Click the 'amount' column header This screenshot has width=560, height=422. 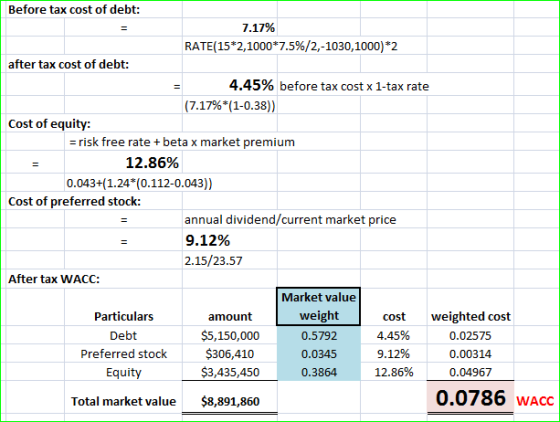pyautogui.click(x=230, y=317)
